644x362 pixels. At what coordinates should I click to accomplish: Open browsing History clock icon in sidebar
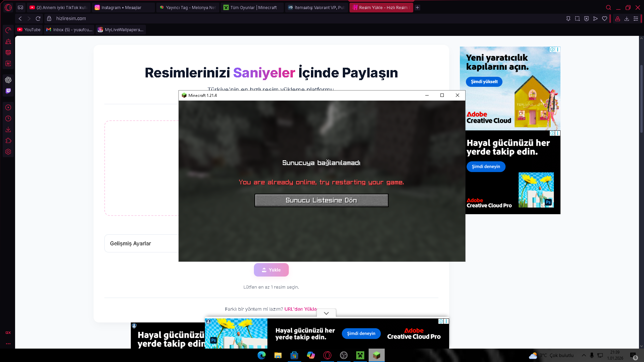pyautogui.click(x=8, y=119)
